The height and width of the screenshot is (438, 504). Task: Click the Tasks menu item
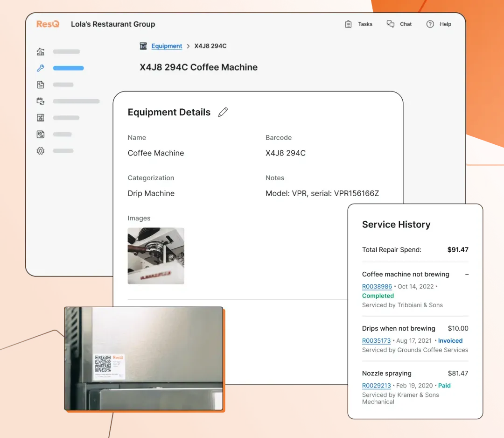click(x=365, y=24)
